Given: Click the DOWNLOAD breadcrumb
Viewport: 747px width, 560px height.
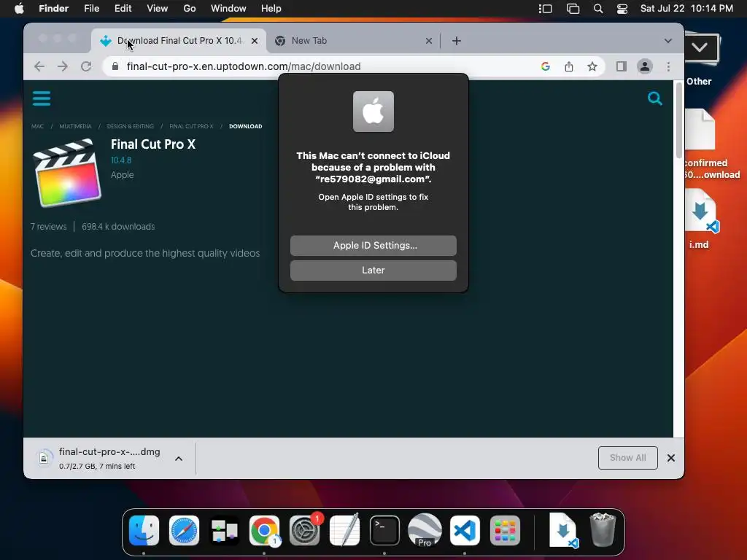Looking at the screenshot, I should pos(245,126).
